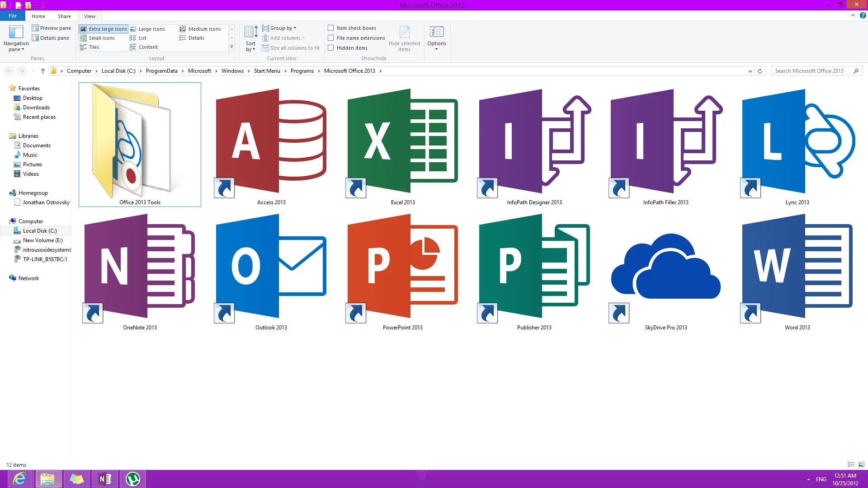Toggle Item check boxes visibility
The height and width of the screenshot is (488, 868).
[330, 28]
